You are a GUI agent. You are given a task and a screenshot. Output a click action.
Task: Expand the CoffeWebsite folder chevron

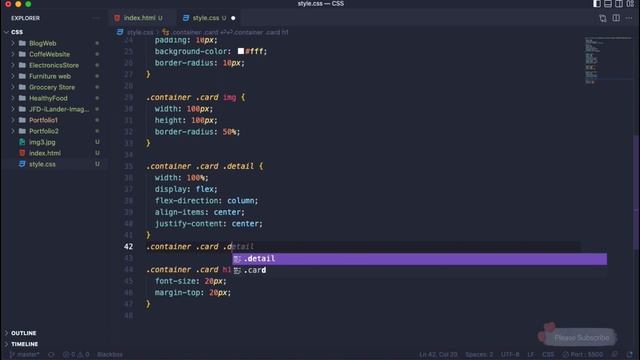[x=13, y=54]
